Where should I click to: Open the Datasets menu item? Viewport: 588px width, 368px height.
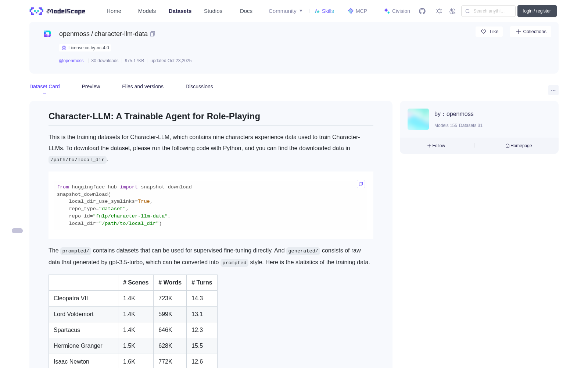[x=180, y=11]
